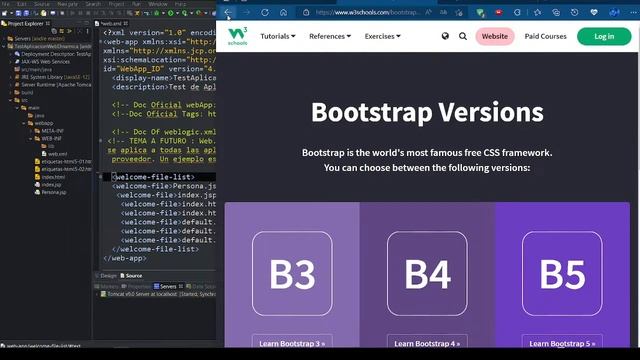
Task: Click the Eclipse green Run button
Action: 170,13
